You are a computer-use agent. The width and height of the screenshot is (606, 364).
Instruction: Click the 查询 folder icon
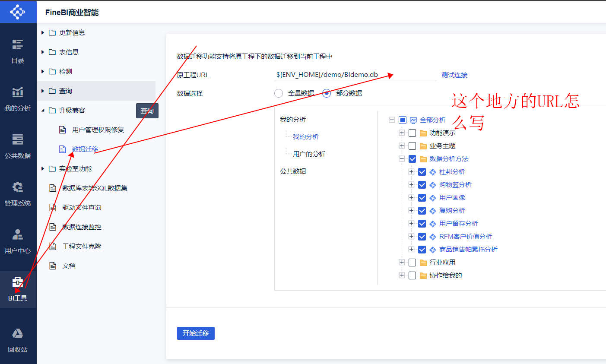[52, 91]
